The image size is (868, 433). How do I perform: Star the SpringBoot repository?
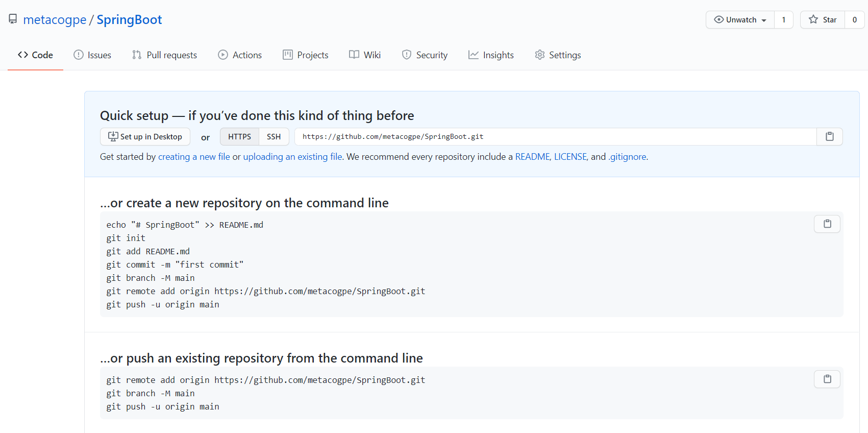pos(823,20)
